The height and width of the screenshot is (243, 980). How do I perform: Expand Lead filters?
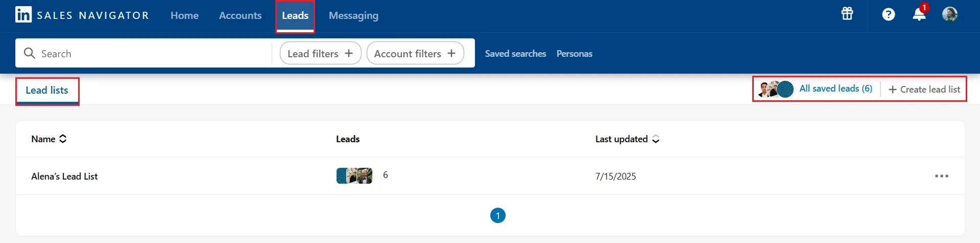click(320, 53)
